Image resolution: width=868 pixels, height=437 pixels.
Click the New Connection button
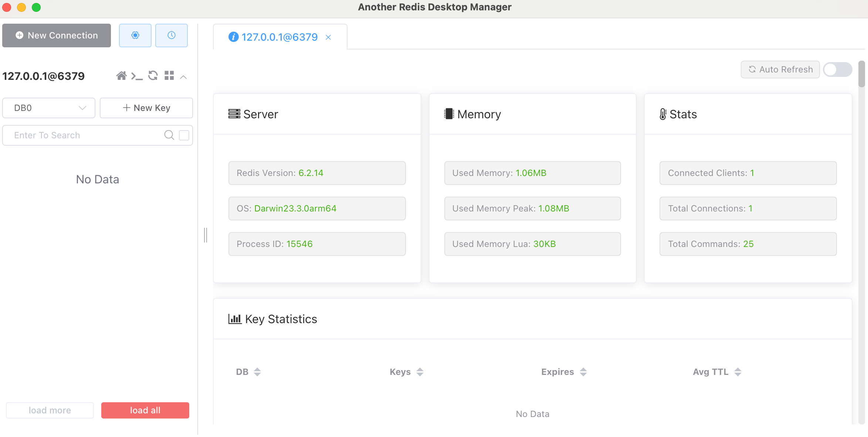pyautogui.click(x=58, y=35)
